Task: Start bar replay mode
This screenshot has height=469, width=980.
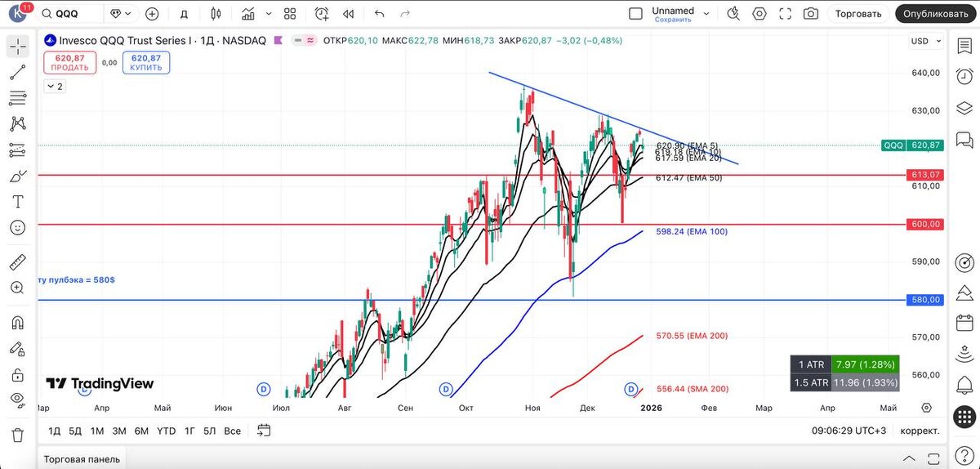Action: pos(349,14)
